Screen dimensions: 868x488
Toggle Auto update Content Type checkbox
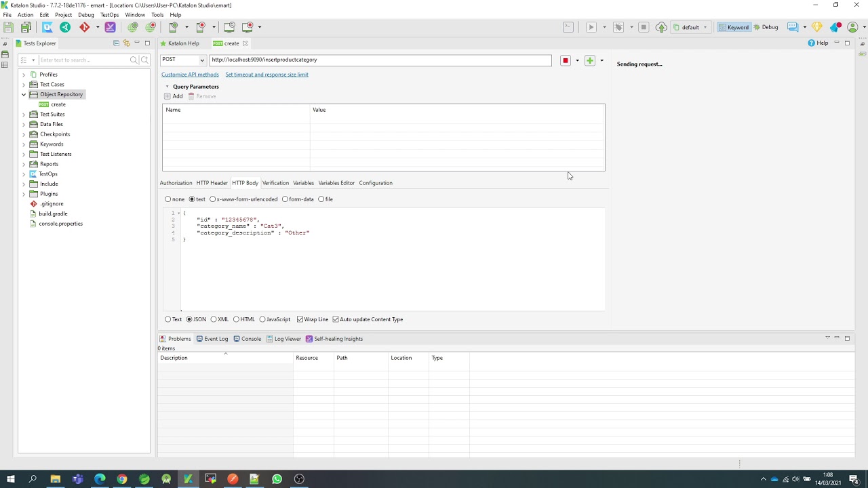coord(336,319)
